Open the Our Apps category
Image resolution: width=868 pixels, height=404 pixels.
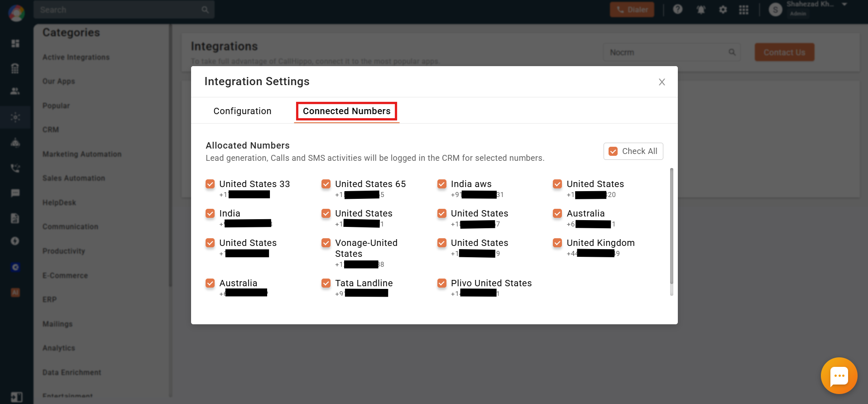tap(59, 81)
